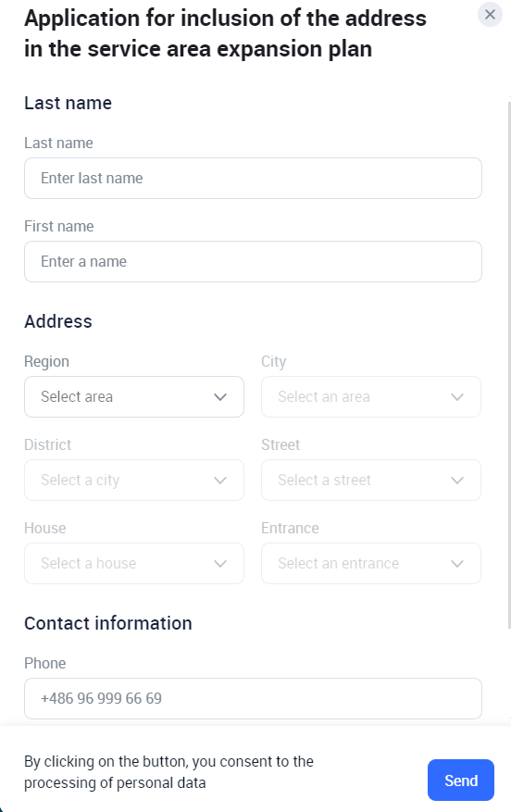
Task: Click the Address section heading
Action: click(x=58, y=321)
